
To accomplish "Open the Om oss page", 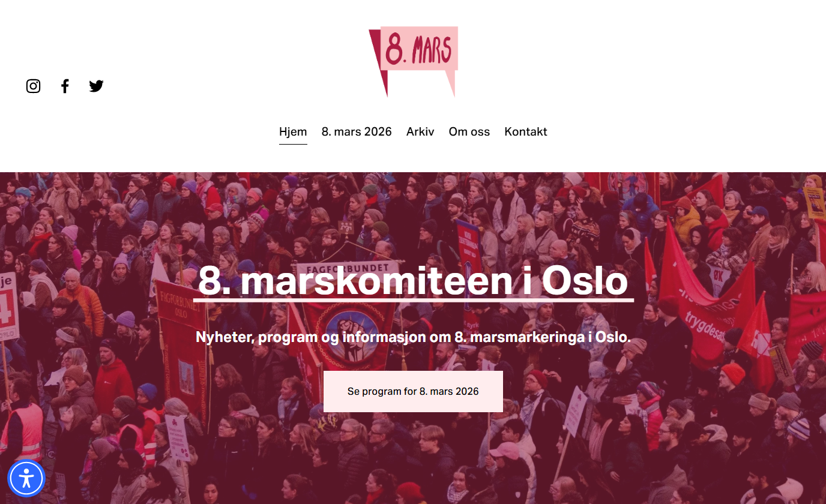I will (469, 131).
